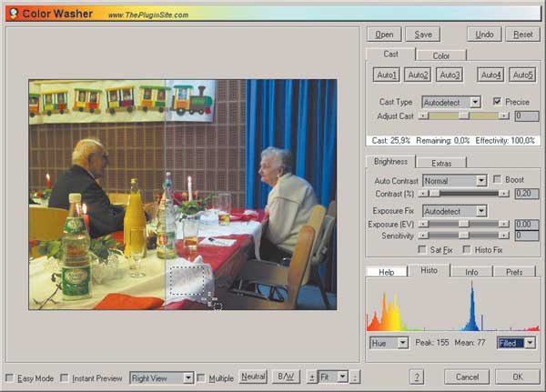Enable the Boost checkbox
Screen dimensions: 546x392
pos(497,180)
